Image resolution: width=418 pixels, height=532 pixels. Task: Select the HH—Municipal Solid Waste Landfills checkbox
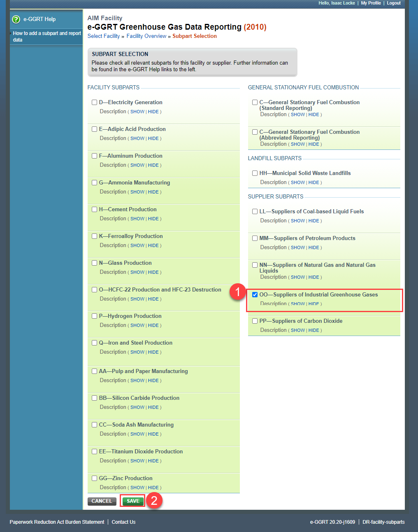[255, 173]
